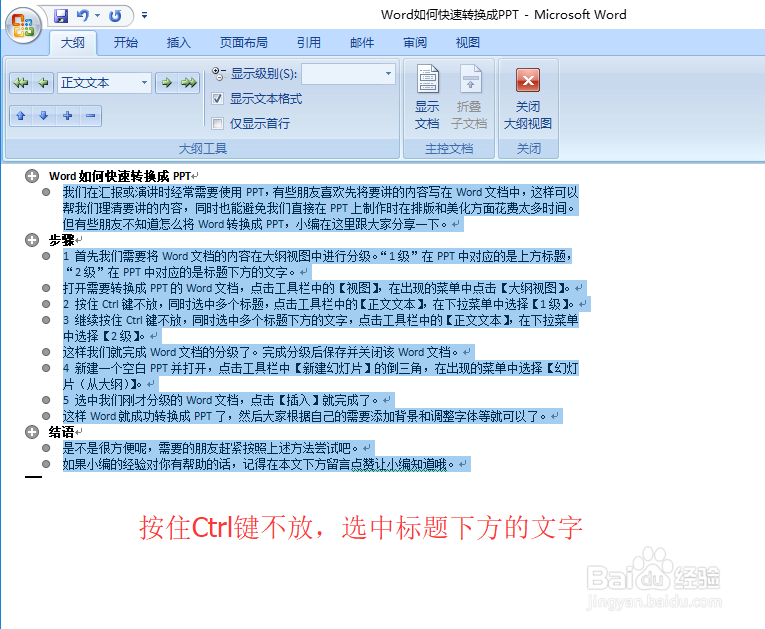
Task: Collapse the selected outline item
Action: [90, 116]
